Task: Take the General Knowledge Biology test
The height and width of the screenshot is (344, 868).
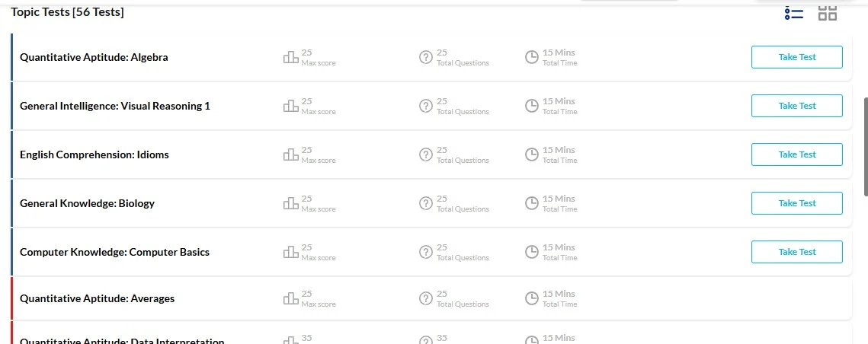Action: 796,203
